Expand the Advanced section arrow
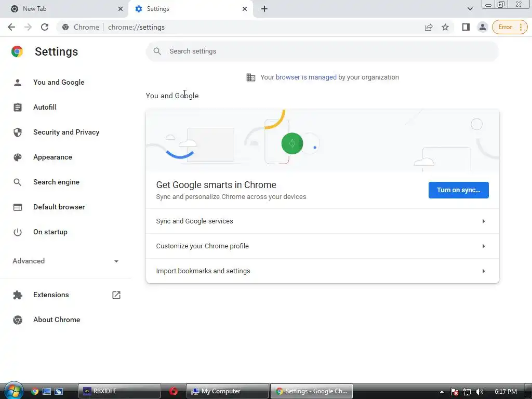This screenshot has height=399, width=532. click(x=116, y=261)
